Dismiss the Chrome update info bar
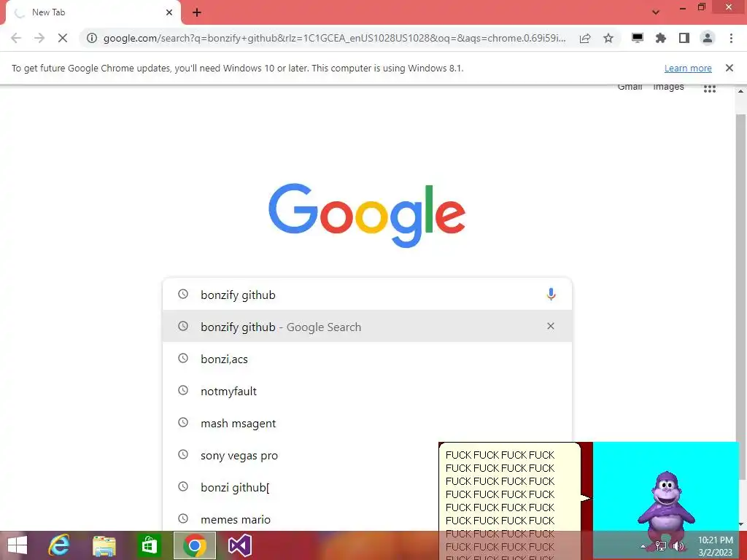The image size is (747, 560). coord(729,68)
